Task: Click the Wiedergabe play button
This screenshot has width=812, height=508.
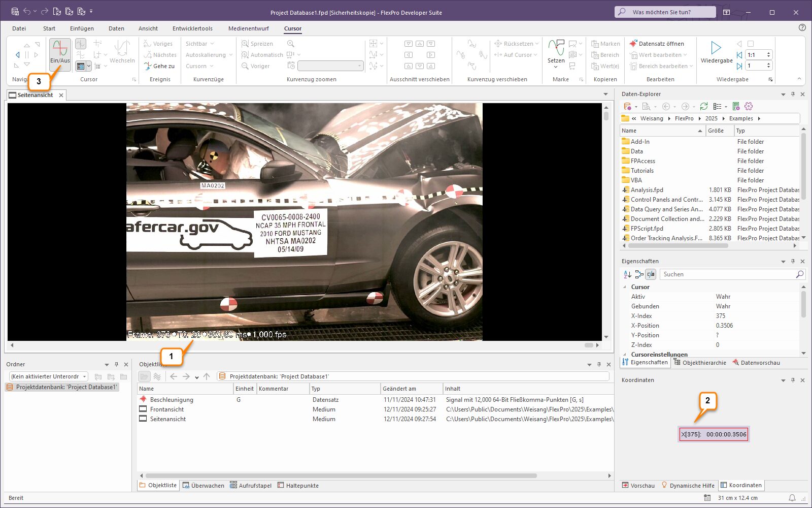Action: tap(716, 49)
